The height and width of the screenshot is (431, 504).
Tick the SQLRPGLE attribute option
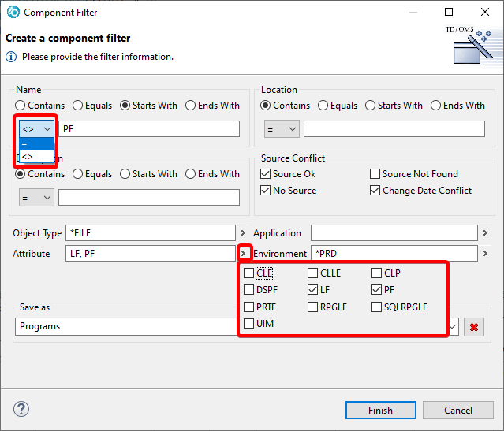[x=377, y=307]
